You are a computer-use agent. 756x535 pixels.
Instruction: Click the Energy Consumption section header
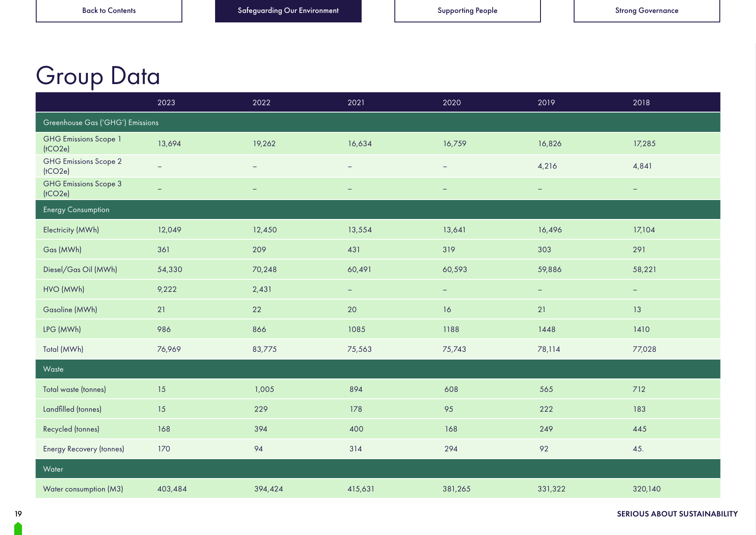coord(378,210)
